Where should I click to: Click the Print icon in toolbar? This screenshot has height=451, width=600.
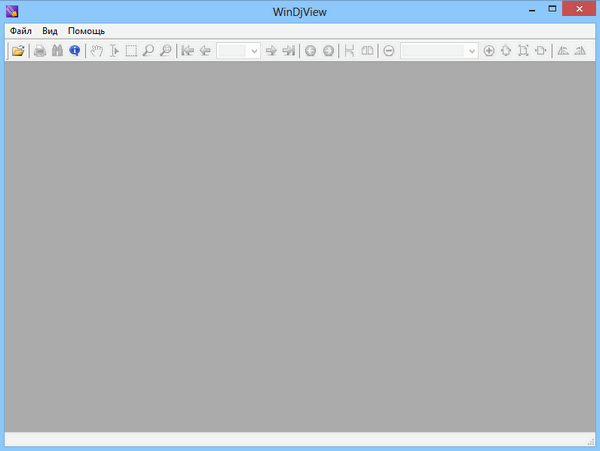[40, 51]
